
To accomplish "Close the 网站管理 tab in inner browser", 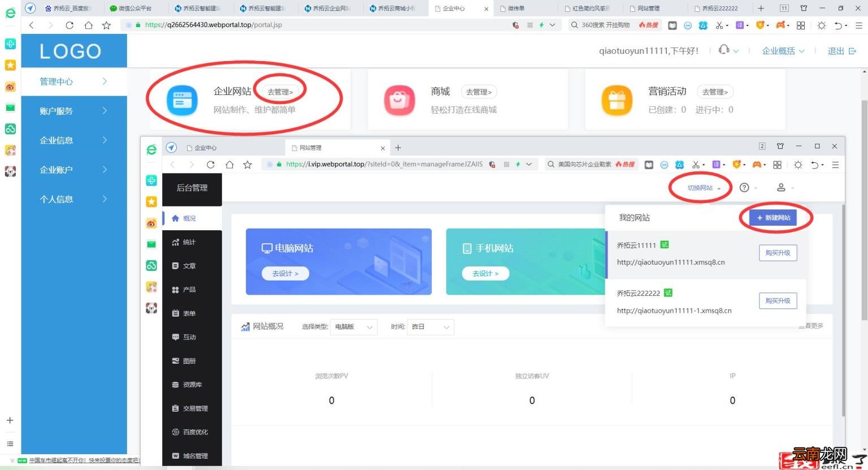I will (383, 148).
